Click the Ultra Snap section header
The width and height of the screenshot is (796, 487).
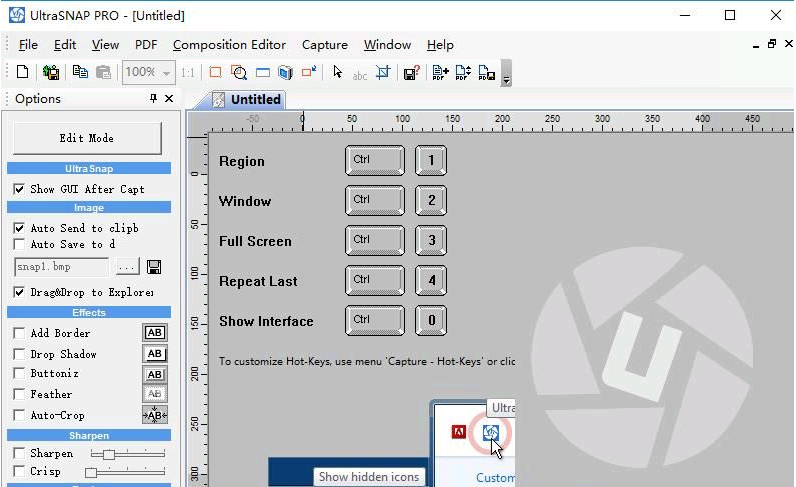click(89, 169)
